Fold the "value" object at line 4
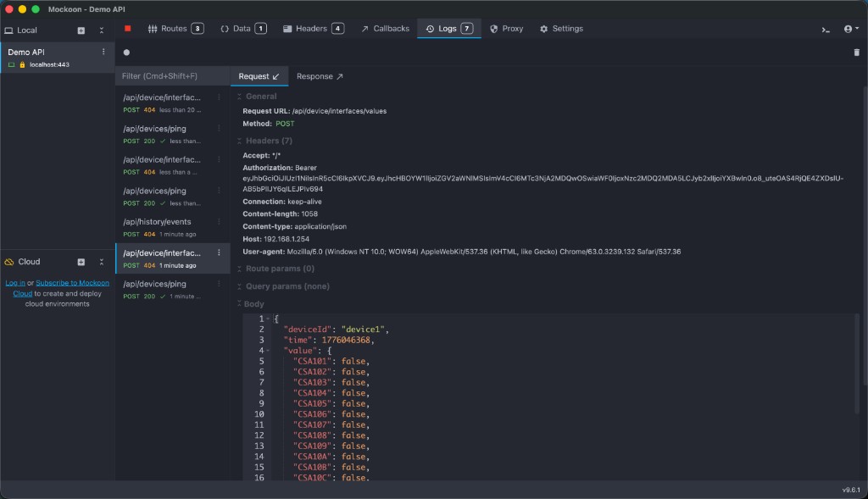868x499 pixels. tap(268, 350)
